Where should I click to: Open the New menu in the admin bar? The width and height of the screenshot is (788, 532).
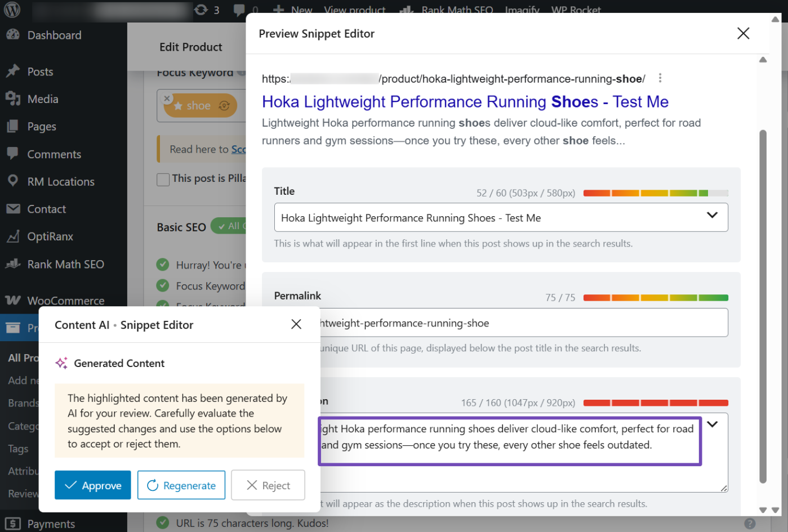coord(293,10)
